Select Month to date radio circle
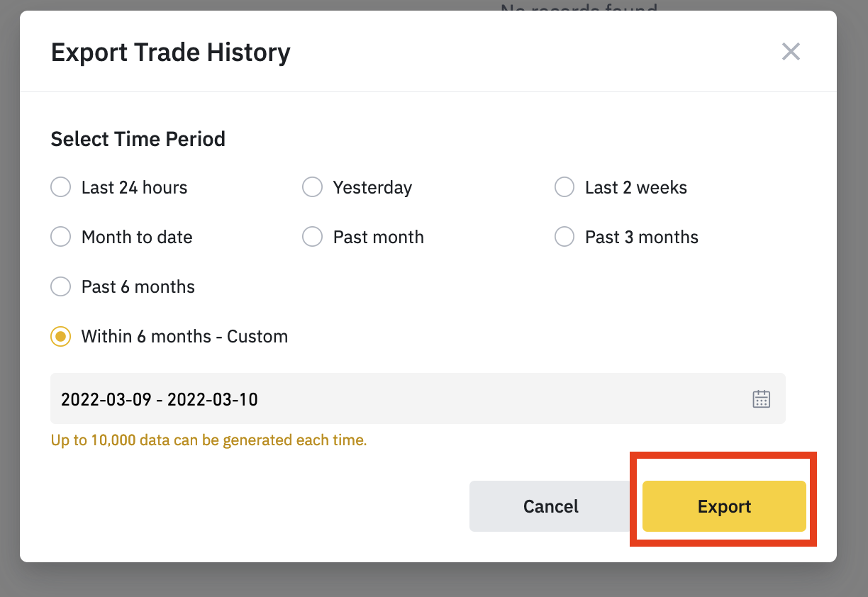 pos(61,237)
